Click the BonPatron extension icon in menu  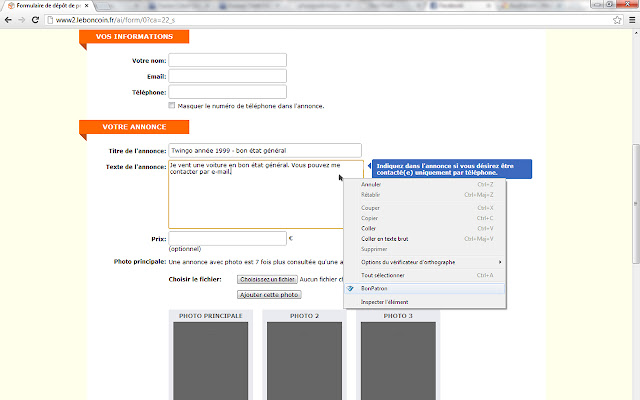click(x=350, y=289)
